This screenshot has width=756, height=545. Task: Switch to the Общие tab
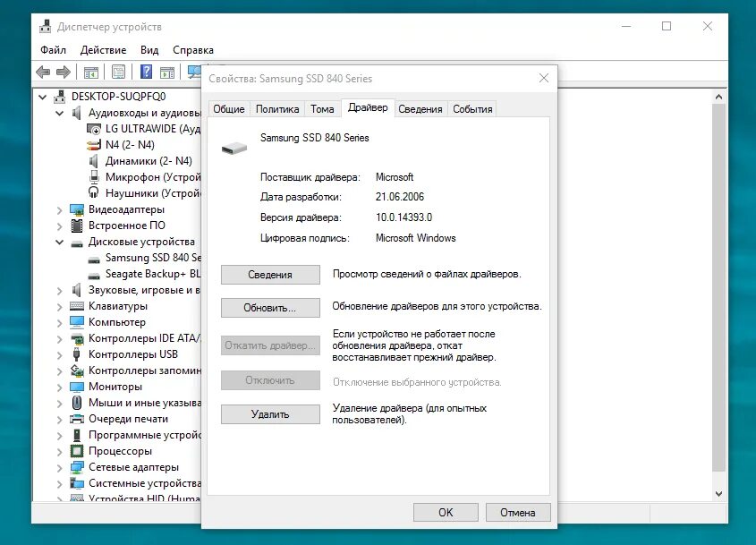[x=229, y=109]
